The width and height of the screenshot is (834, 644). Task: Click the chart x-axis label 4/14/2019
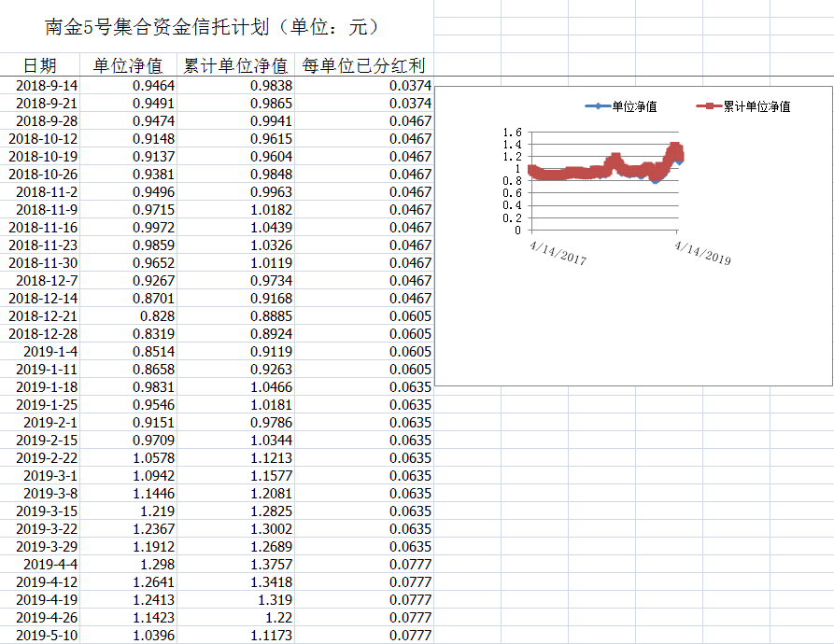[x=702, y=253]
